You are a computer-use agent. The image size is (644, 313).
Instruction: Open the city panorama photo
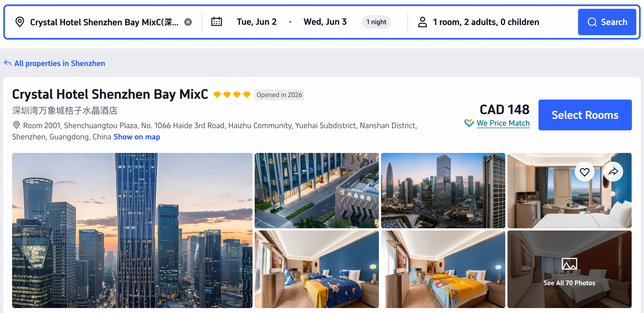tap(443, 191)
